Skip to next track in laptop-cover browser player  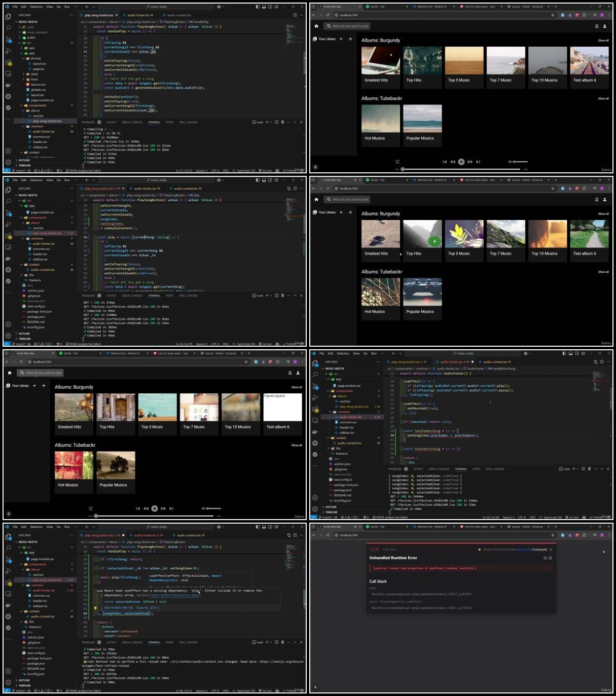pyautogui.click(x=478, y=162)
